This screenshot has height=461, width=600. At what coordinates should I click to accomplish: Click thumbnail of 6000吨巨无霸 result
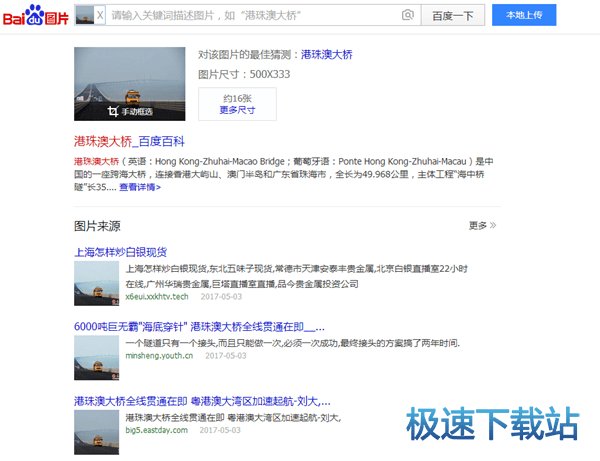96,358
